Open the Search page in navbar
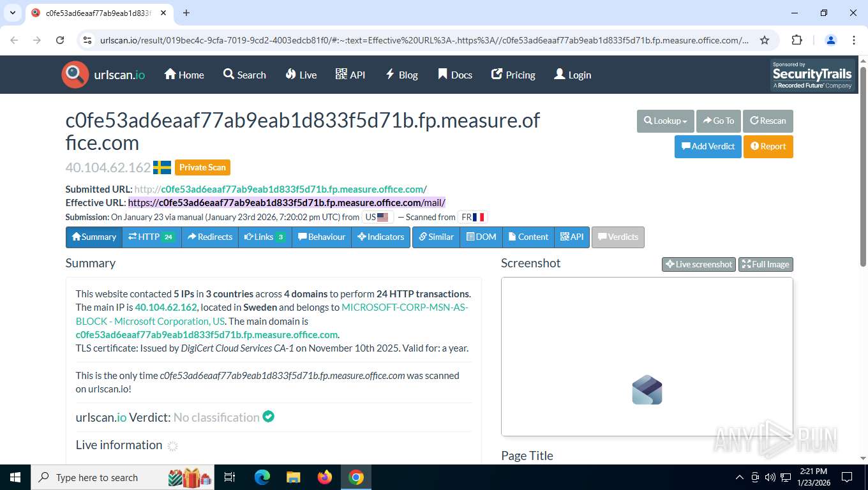The width and height of the screenshot is (868, 490). (x=244, y=75)
